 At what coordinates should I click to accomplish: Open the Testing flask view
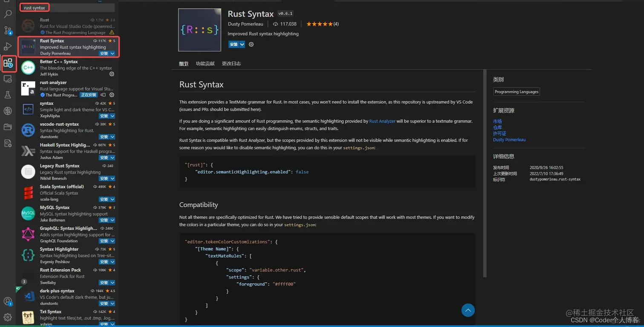8,95
